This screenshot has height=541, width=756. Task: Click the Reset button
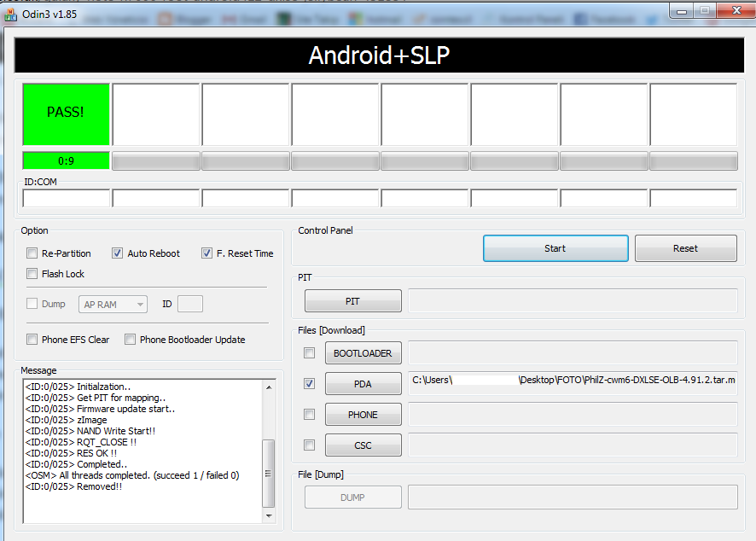click(x=686, y=248)
